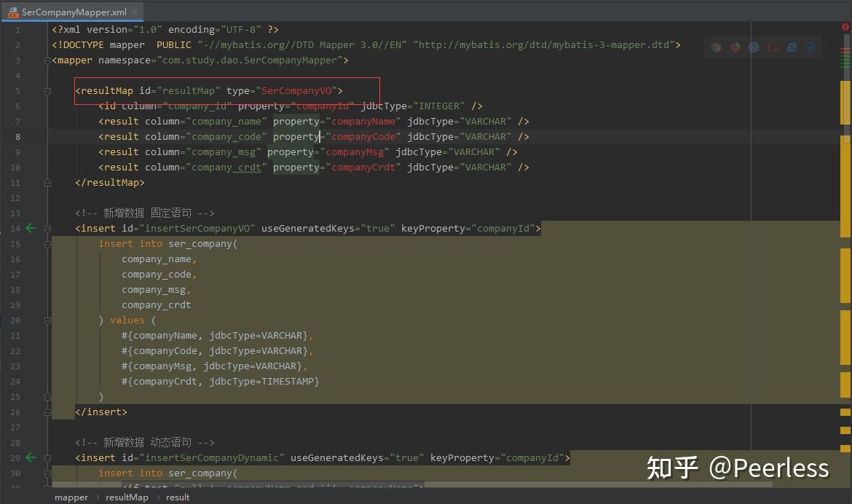Screen dimensions: 852x504
Task: Open the mapper preview in Chrome browser
Action: click(716, 47)
